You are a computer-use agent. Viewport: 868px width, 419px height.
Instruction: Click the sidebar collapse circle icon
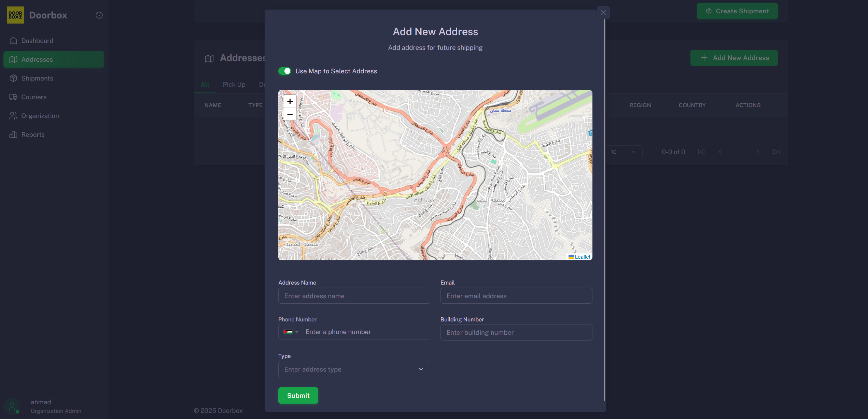tap(99, 15)
